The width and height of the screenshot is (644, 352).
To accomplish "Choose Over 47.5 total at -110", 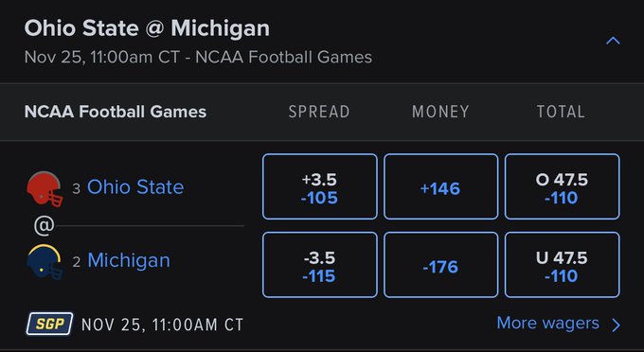I will (x=562, y=186).
